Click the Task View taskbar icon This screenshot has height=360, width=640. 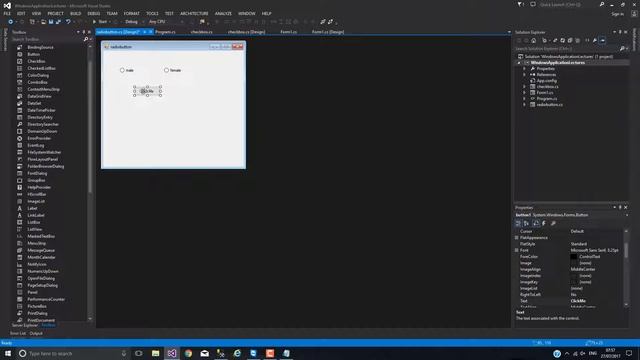point(139,353)
